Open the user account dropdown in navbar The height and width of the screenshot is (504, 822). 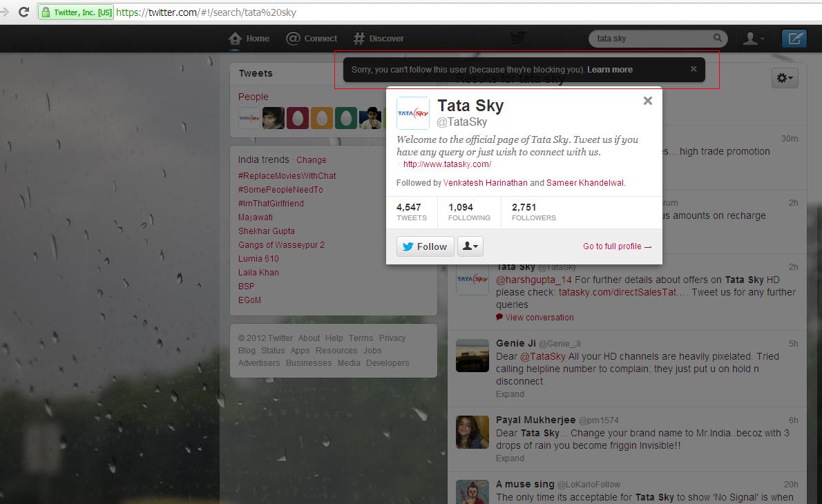(753, 39)
